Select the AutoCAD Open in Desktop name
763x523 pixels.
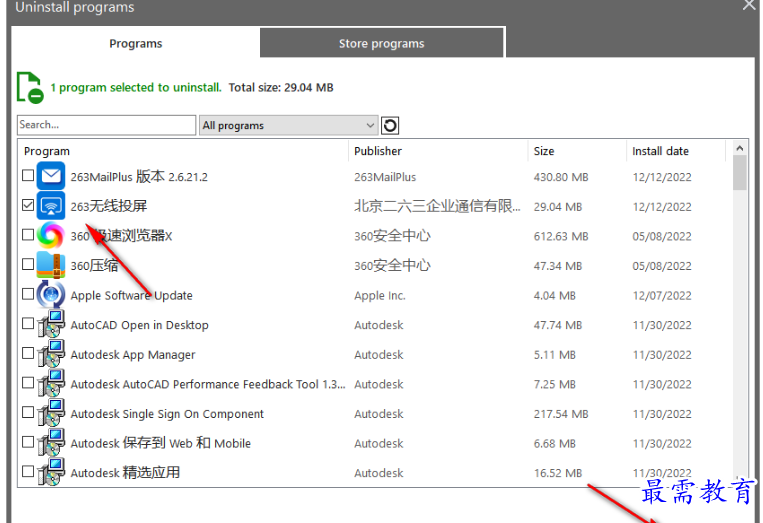[x=140, y=325]
